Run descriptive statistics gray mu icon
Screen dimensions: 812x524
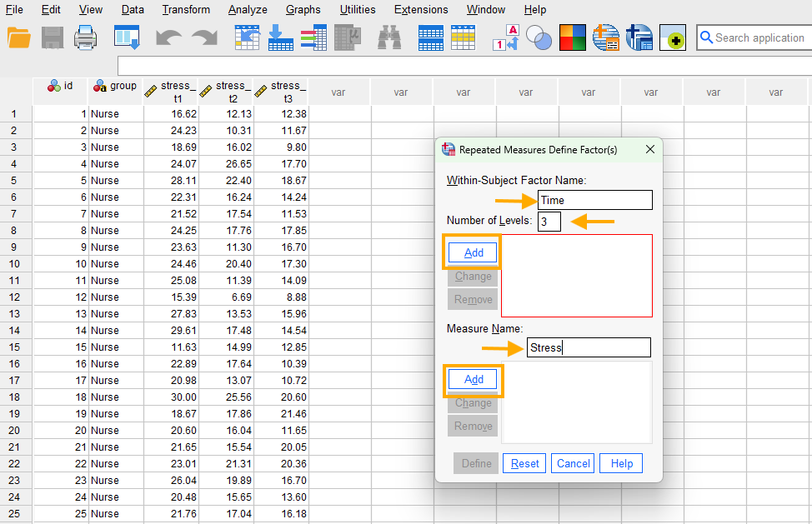coord(347,37)
